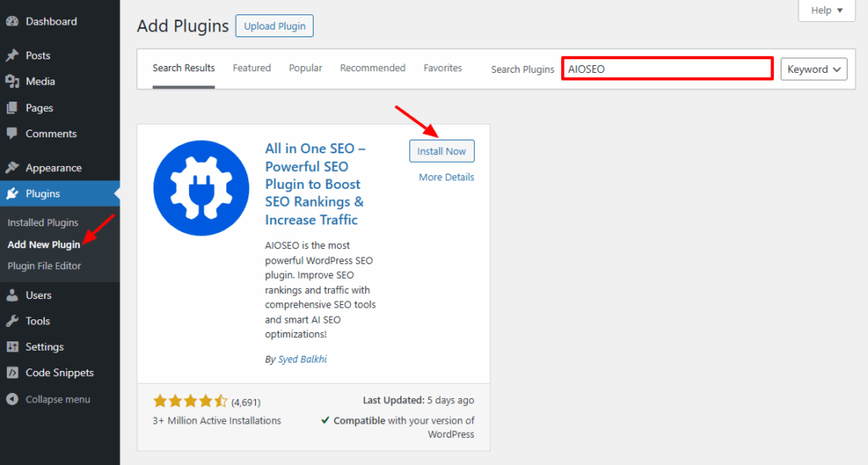Click the Code Snippets icon
The width and height of the screenshot is (868, 465).
[x=12, y=373]
